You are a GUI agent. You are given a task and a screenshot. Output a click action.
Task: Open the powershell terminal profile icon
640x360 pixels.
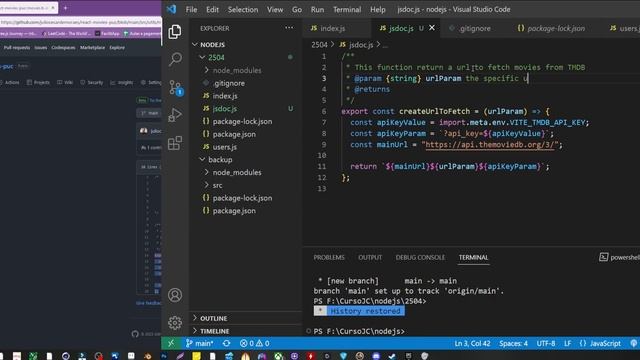tap(603, 257)
